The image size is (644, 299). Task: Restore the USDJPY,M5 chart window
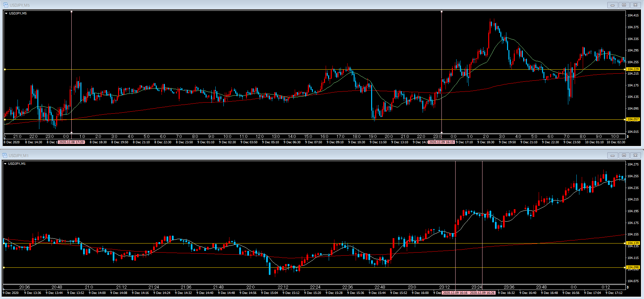(x=624, y=5)
